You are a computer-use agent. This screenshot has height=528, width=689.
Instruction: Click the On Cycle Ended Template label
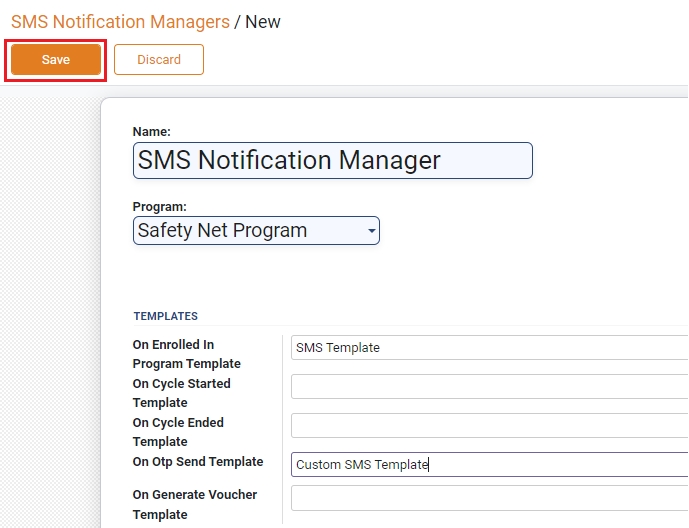click(x=178, y=432)
